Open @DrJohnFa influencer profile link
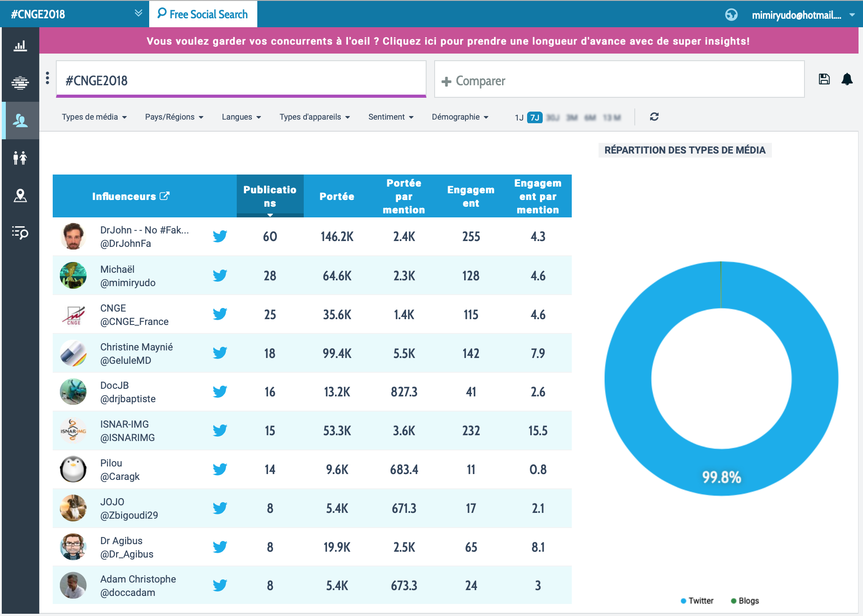Viewport: 863px width, 616px height. pos(126,244)
